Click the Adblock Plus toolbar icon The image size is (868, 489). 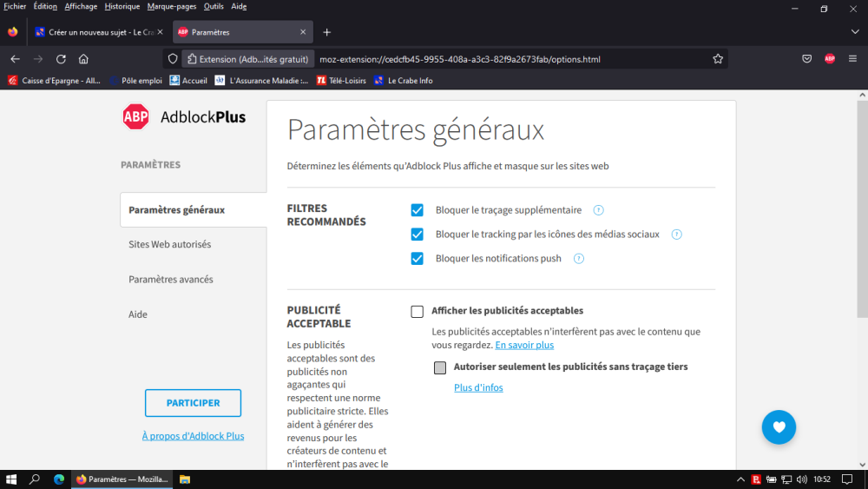coord(830,59)
